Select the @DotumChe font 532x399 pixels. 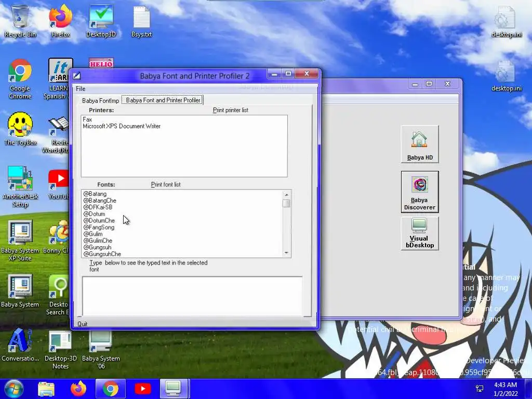182,220
